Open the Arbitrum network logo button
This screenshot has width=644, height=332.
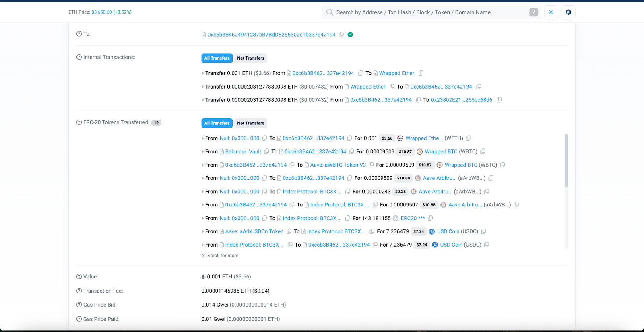coord(568,12)
